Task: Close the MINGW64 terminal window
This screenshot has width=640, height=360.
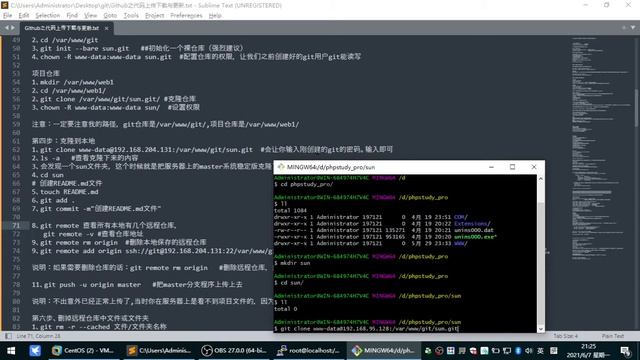Action: [533, 167]
